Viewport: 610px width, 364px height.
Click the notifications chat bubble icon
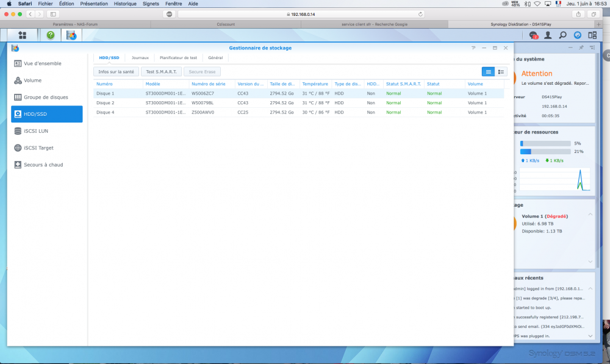pyautogui.click(x=534, y=35)
